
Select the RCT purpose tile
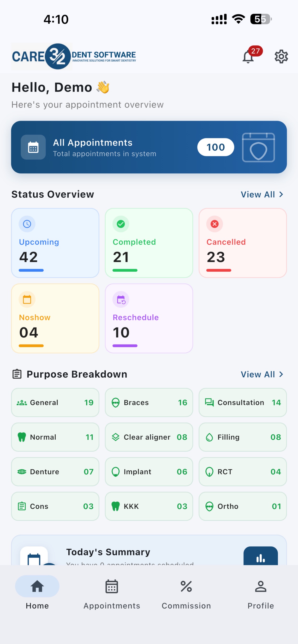(x=243, y=472)
